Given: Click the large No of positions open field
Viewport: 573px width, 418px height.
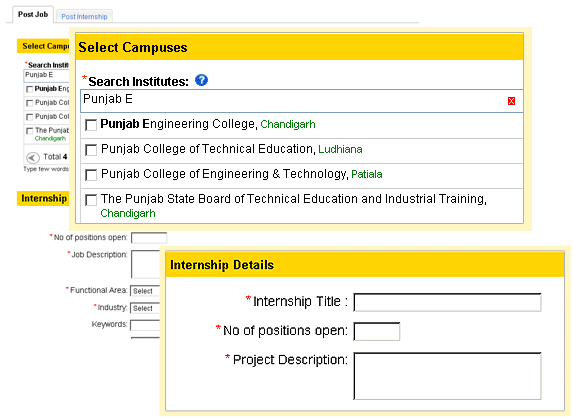Looking at the screenshot, I should [x=376, y=331].
